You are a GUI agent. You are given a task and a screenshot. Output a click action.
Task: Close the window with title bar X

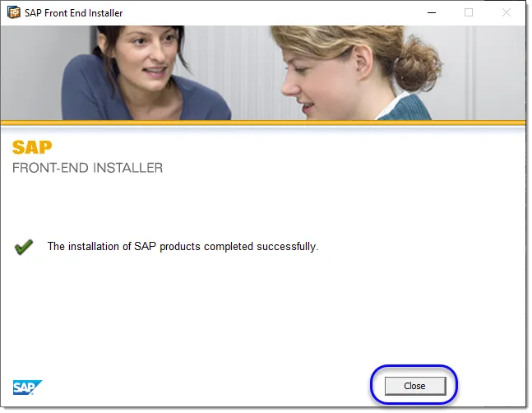pyautogui.click(x=507, y=13)
